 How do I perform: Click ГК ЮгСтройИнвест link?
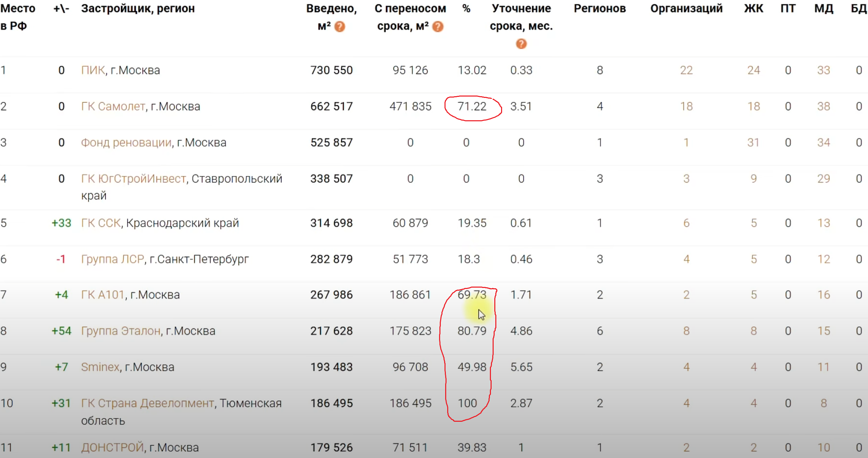coord(133,179)
